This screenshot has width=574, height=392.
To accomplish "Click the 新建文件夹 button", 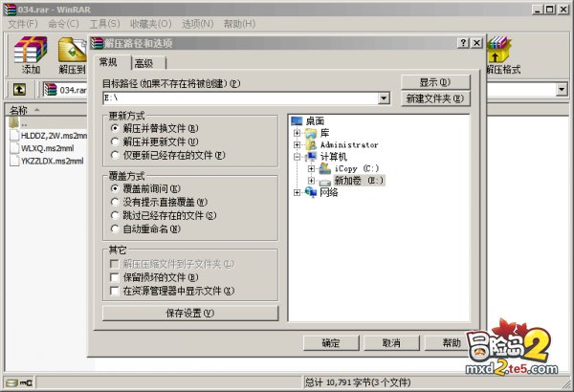I will click(x=435, y=98).
